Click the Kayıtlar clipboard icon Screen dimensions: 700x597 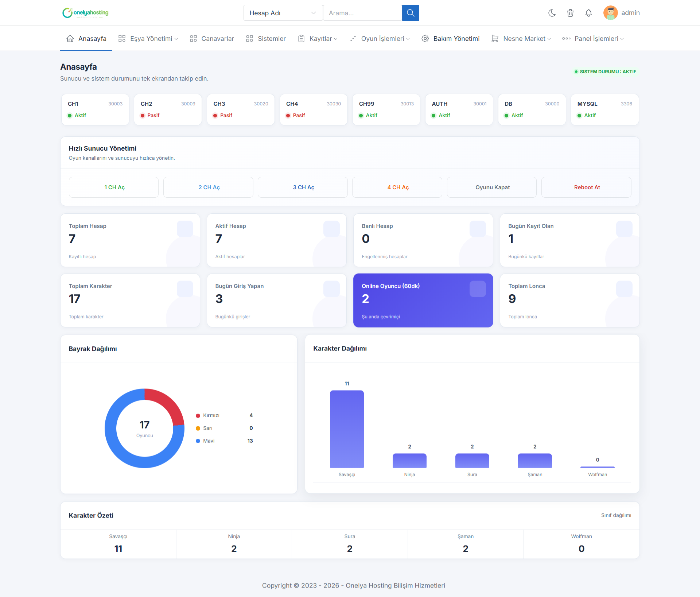point(301,39)
